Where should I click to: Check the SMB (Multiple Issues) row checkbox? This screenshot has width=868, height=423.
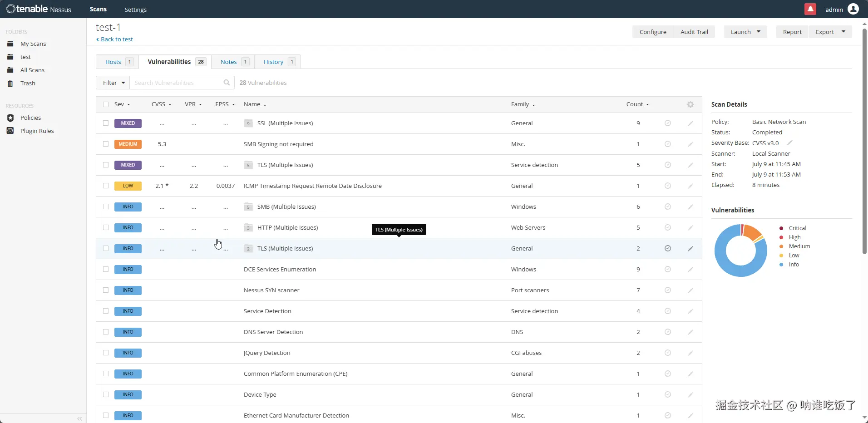pyautogui.click(x=106, y=207)
